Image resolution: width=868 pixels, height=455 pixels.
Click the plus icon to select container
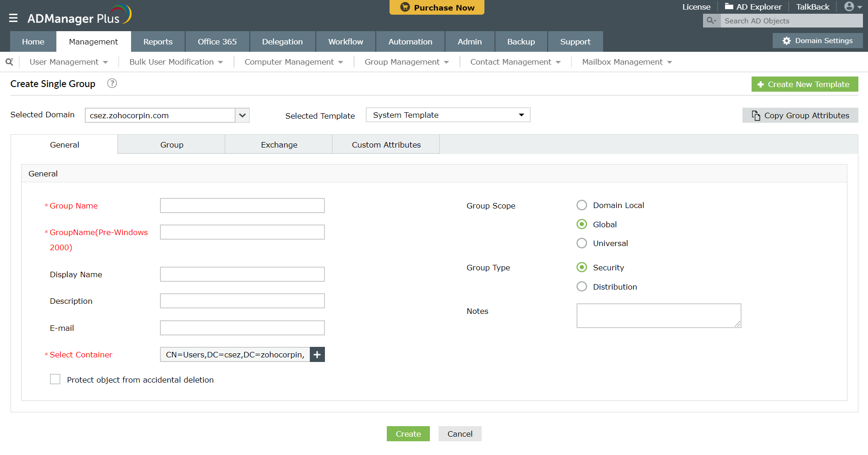point(317,355)
